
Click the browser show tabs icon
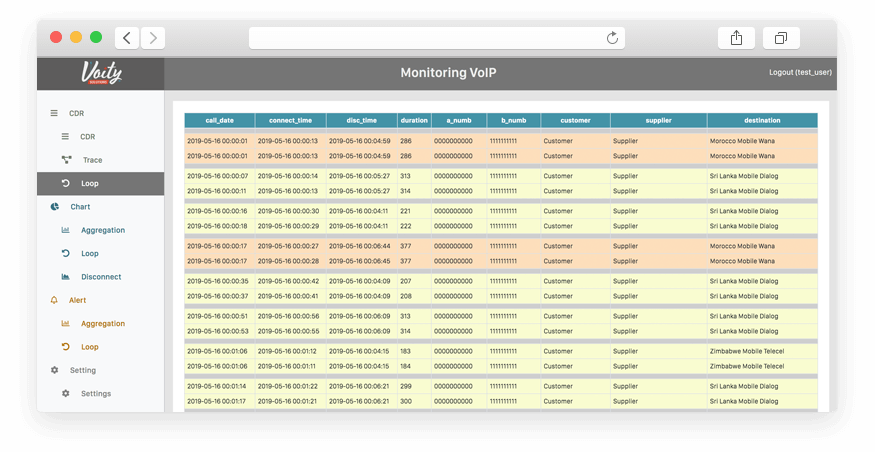point(780,38)
